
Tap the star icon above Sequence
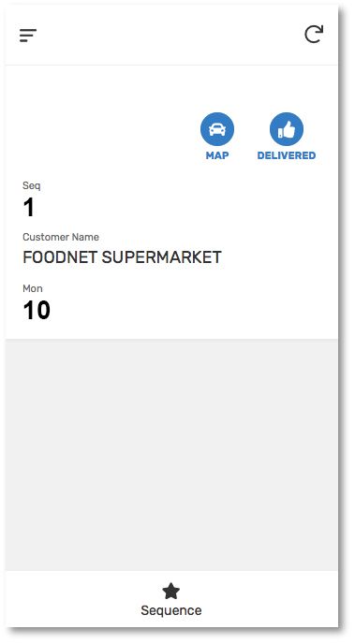tap(170, 592)
